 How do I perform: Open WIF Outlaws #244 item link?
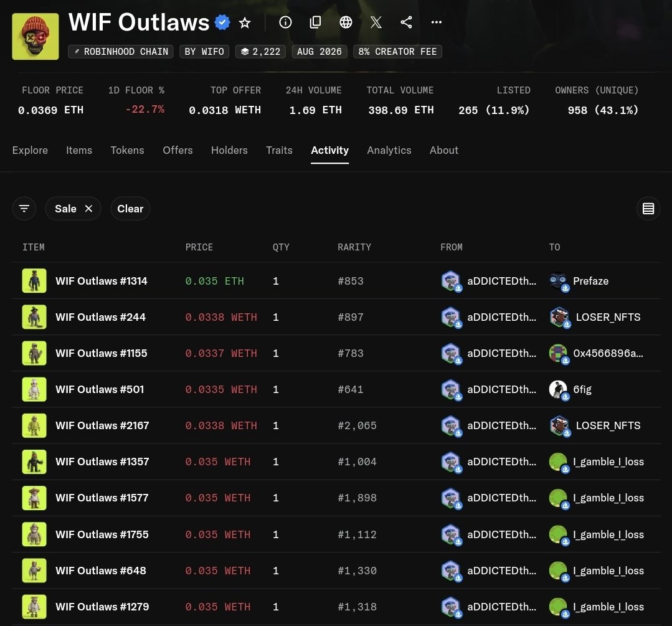coord(100,317)
